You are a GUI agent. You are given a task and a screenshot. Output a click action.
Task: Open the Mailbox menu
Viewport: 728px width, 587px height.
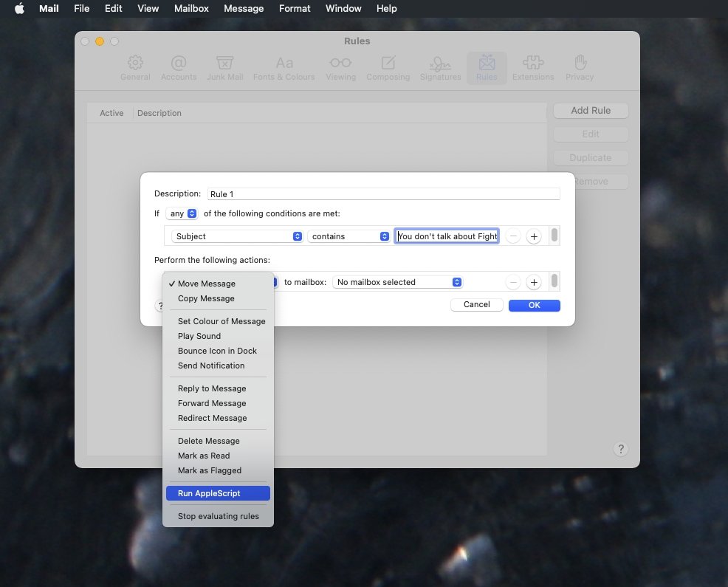click(x=191, y=8)
